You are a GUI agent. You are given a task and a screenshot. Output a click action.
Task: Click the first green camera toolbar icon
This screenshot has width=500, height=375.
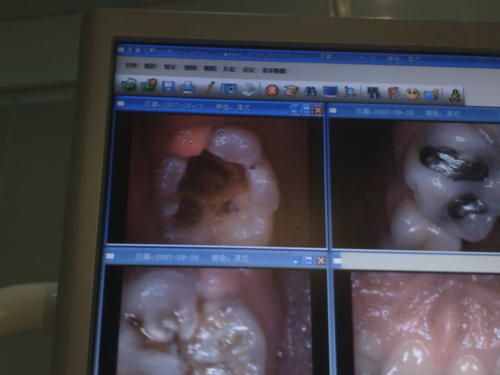pos(129,85)
